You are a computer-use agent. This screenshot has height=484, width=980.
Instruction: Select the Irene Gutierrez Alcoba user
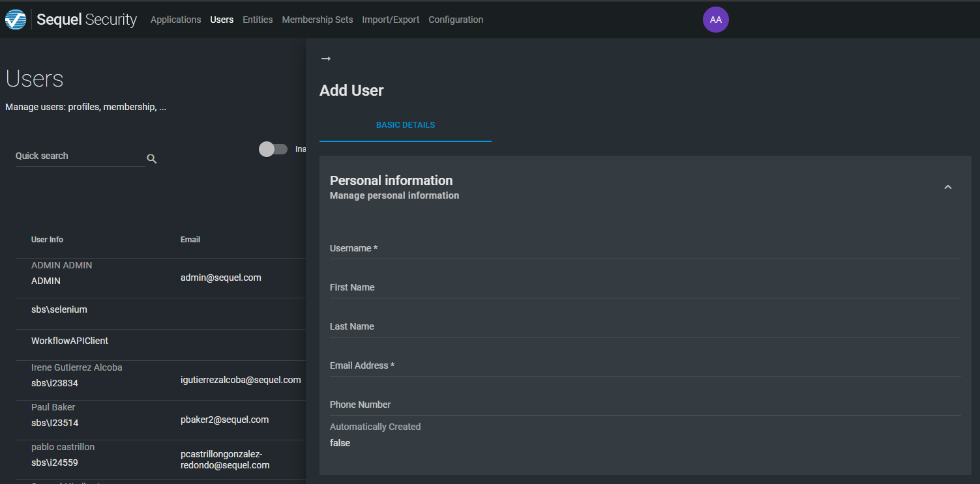coord(160,380)
